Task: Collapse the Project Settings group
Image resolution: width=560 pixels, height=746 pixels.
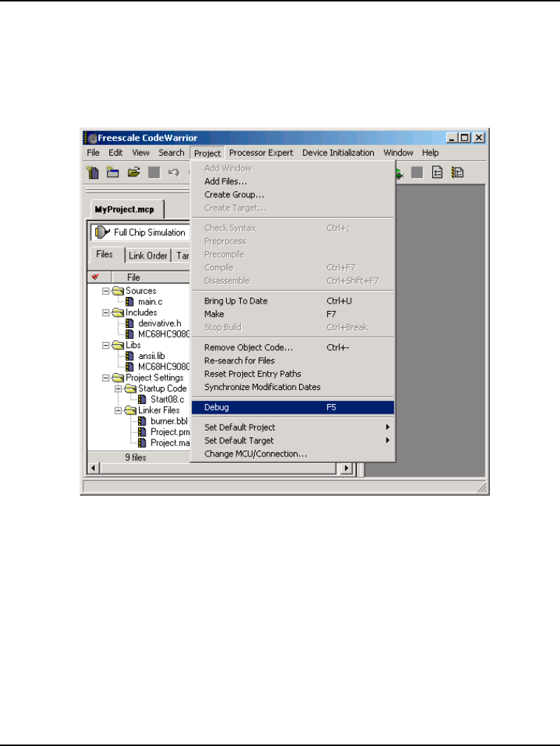Action: tap(106, 377)
